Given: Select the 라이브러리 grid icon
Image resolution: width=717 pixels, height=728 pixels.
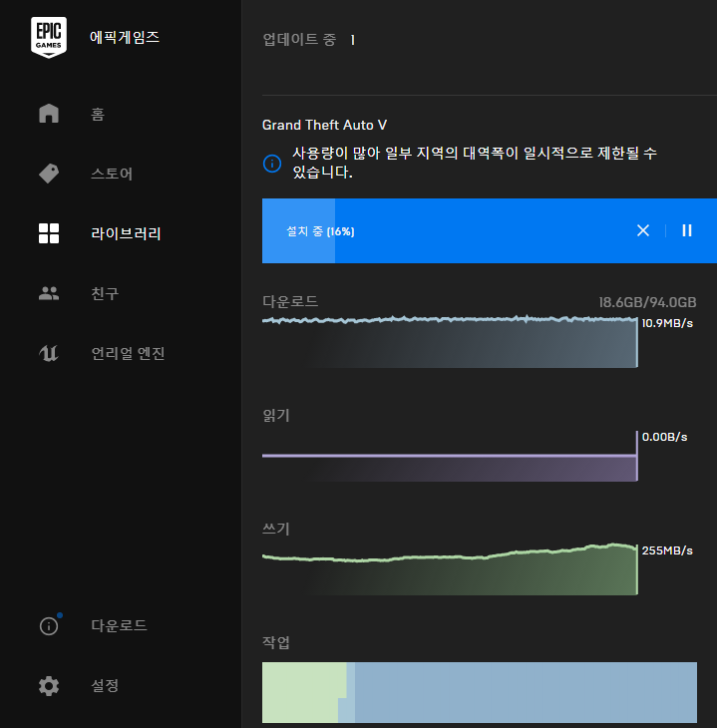Looking at the screenshot, I should pyautogui.click(x=49, y=233).
